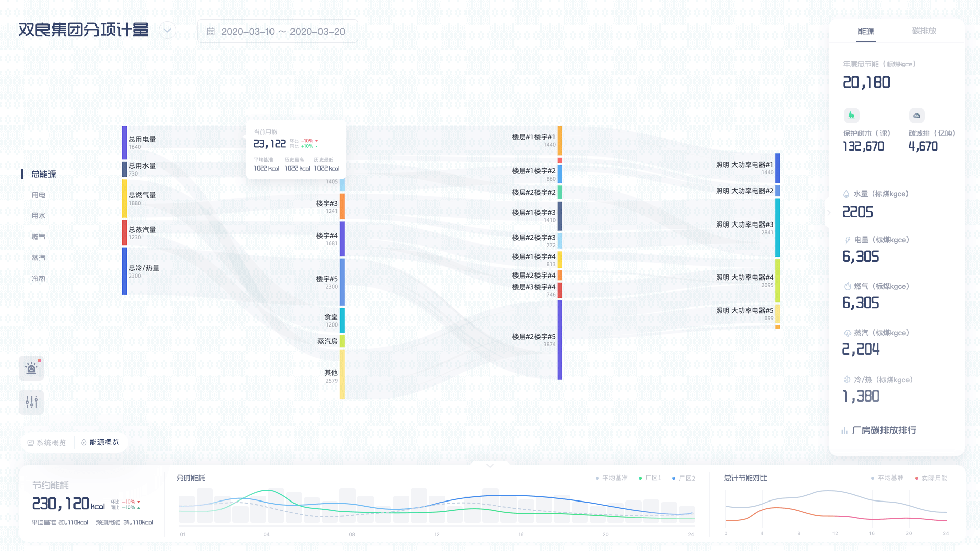Open the sliders settings icon
Screen dimensions: 980x551
click(x=31, y=403)
